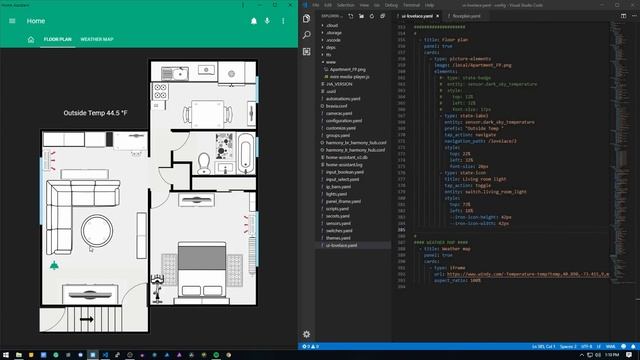Open configuration.yaml in Explorer
The height and width of the screenshot is (360, 640).
[344, 121]
